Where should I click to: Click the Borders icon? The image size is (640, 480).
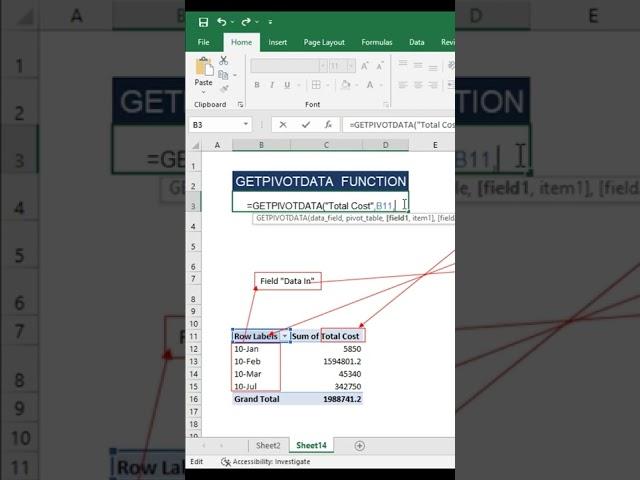point(316,85)
